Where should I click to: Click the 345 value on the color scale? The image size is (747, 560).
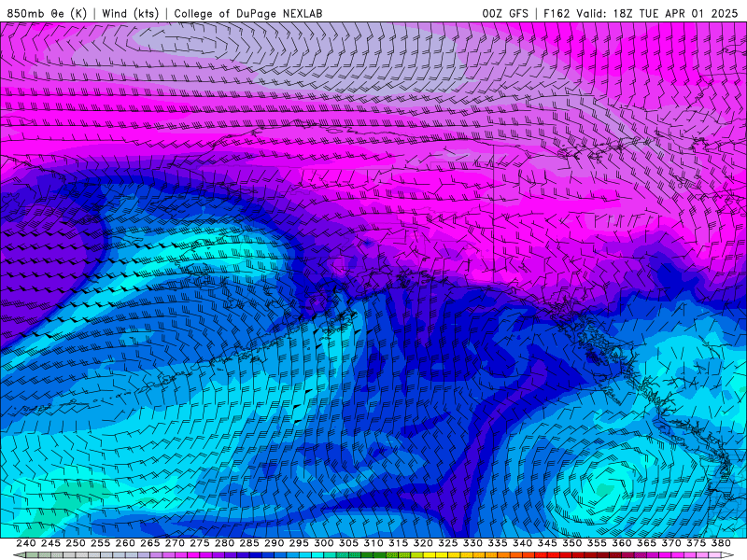coord(546,543)
